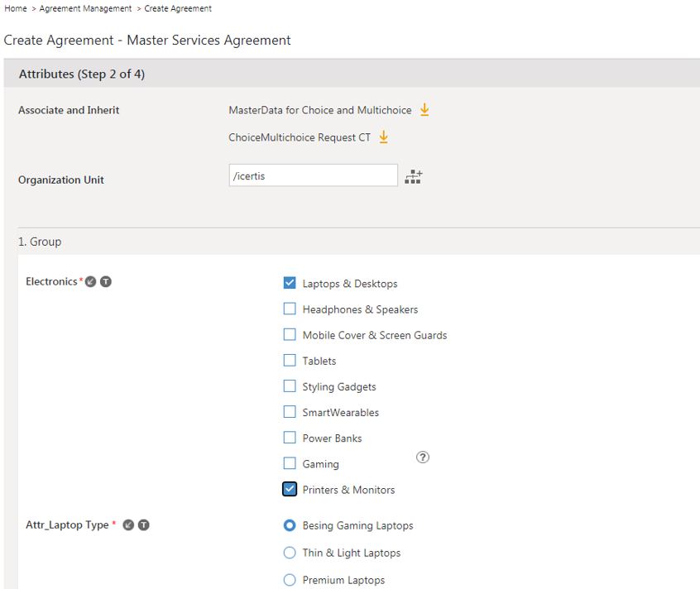Click the check-mark circle icon beside Electronics label
The width and height of the screenshot is (700, 589).
pos(91,282)
